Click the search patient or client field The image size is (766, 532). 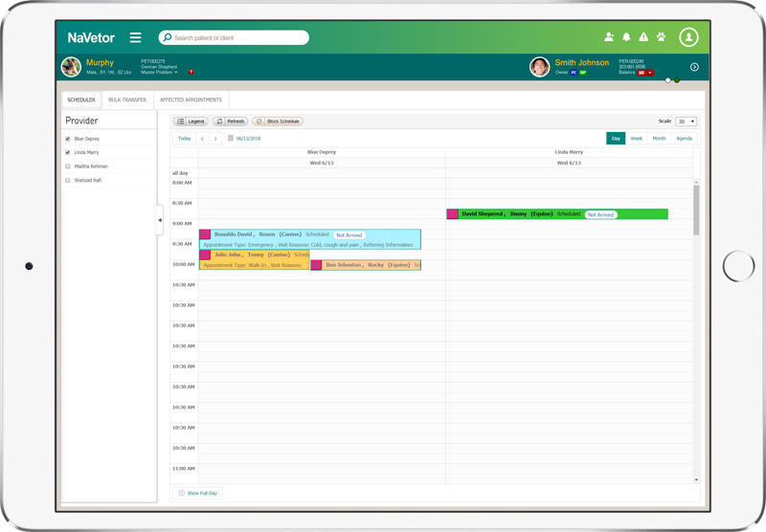pos(235,38)
